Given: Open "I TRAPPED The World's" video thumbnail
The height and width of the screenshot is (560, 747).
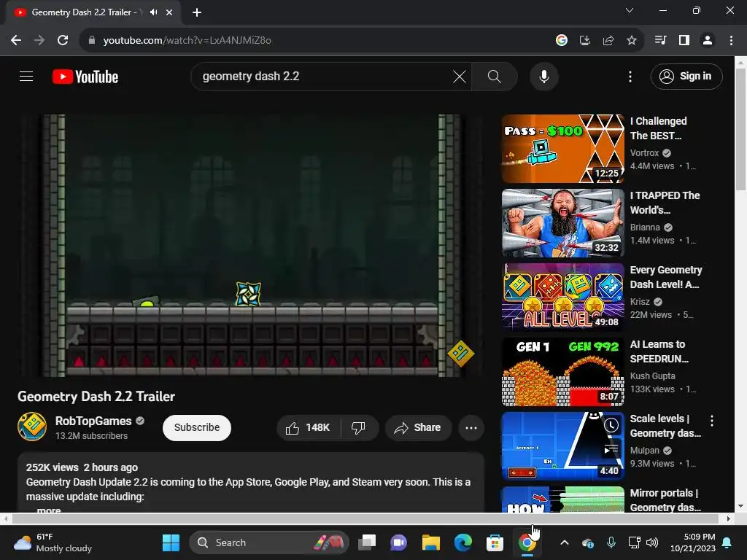Looking at the screenshot, I should tap(562, 223).
